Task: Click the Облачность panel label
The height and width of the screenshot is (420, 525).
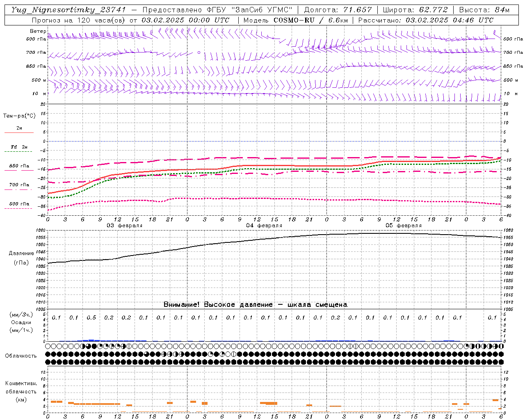Action: (x=21, y=356)
